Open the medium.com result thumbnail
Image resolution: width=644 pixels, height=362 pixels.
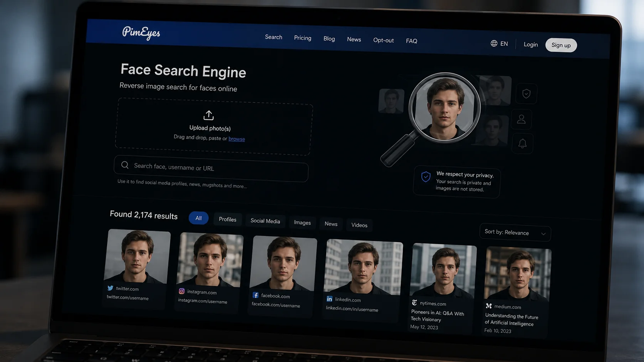click(518, 275)
